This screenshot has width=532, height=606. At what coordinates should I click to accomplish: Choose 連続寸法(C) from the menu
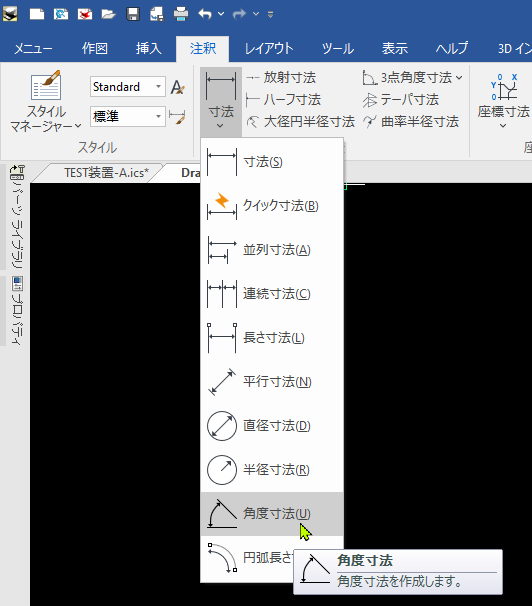272,294
